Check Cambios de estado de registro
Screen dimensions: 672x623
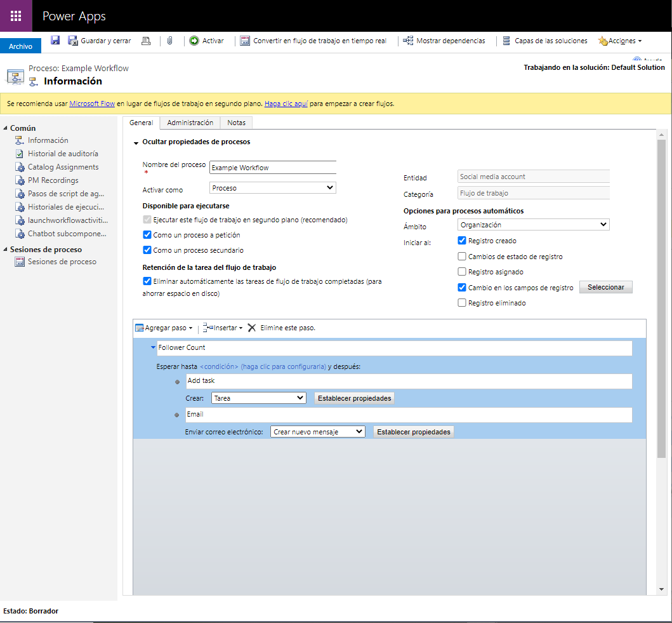(461, 257)
